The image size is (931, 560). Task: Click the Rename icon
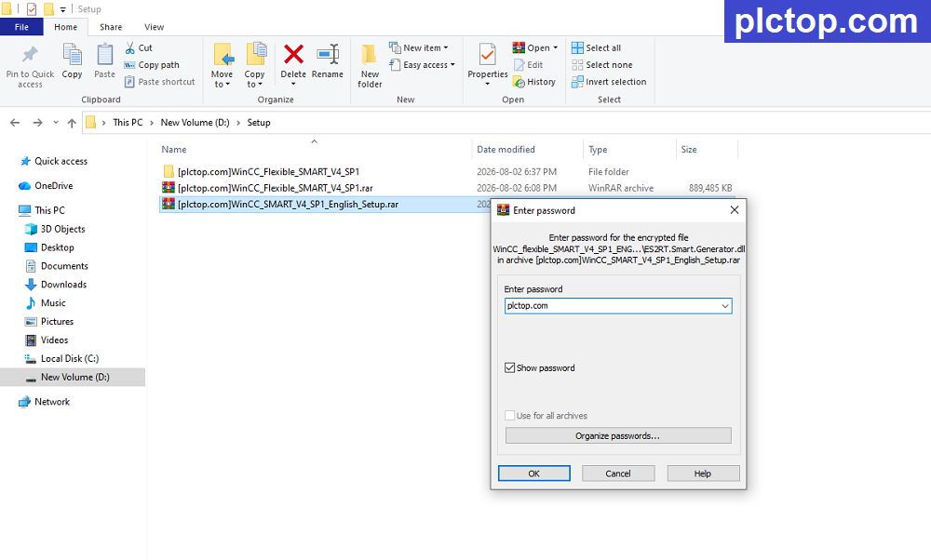coord(328,55)
